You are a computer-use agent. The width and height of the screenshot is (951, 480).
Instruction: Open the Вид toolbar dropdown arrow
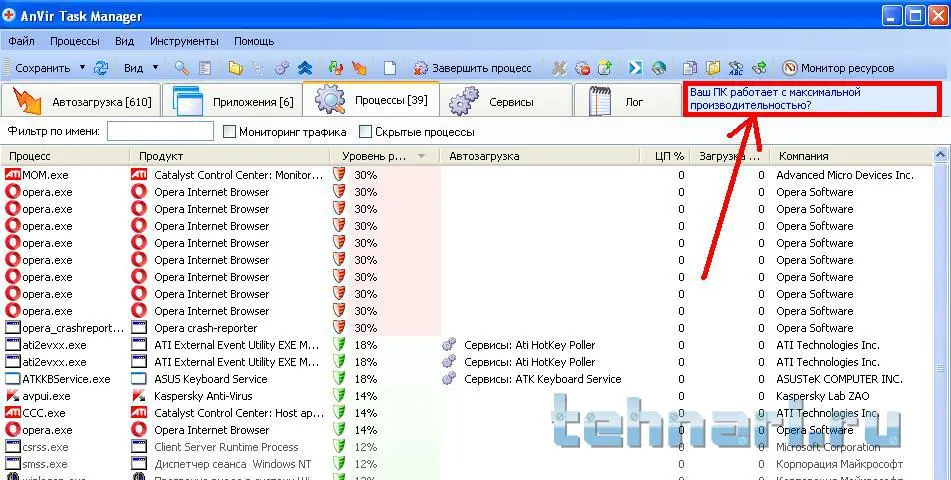[155, 67]
